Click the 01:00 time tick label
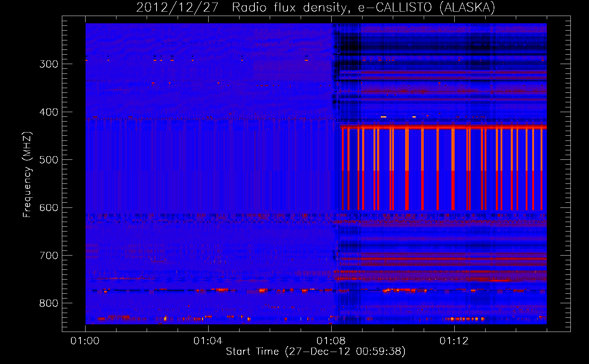Viewport: 589px width, 364px height. point(85,341)
